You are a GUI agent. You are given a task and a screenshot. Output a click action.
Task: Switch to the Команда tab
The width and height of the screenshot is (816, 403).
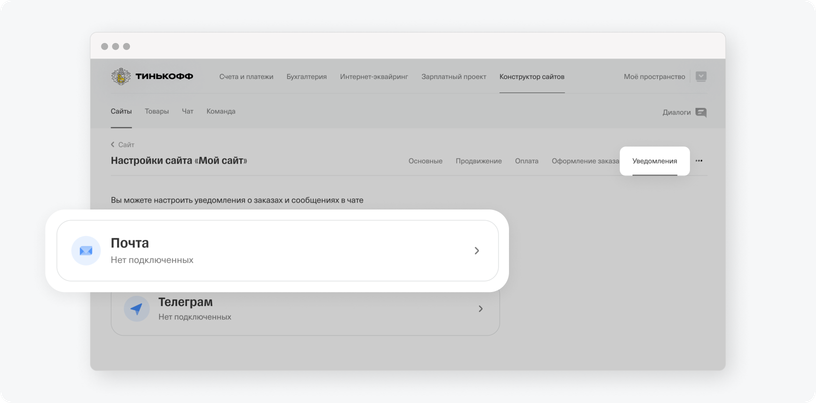[221, 111]
